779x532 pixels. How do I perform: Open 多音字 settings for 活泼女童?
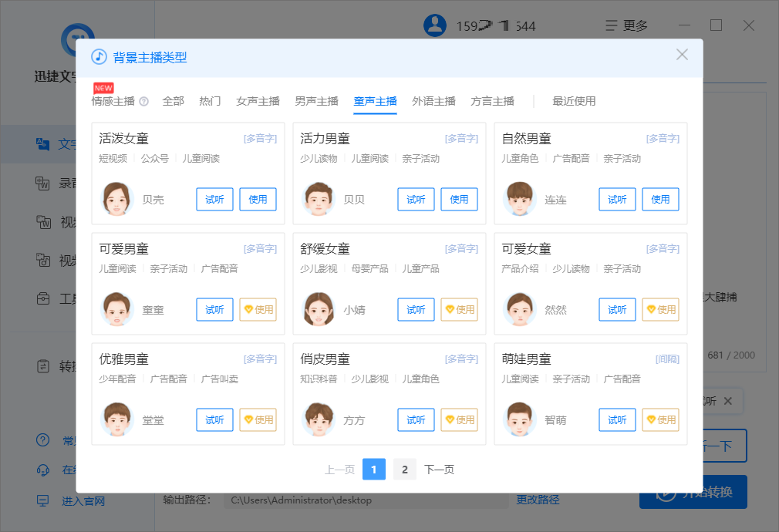coord(258,138)
